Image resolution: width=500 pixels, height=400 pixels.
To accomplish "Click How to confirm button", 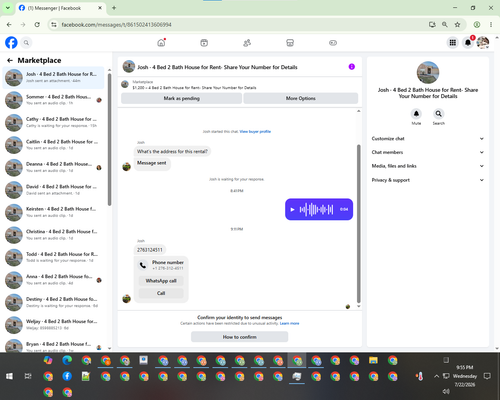I will point(240,337).
